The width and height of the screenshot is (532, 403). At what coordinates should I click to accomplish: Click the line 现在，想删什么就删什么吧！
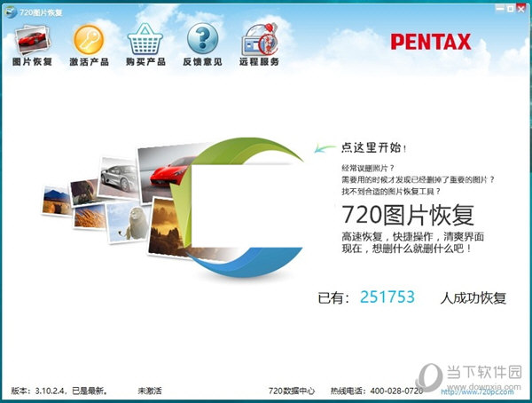pyautogui.click(x=406, y=249)
